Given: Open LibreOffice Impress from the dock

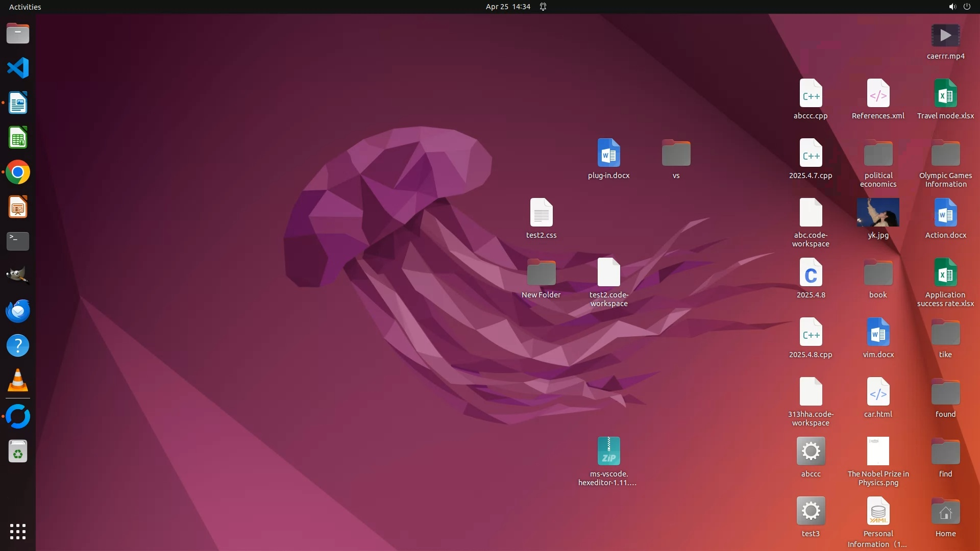Looking at the screenshot, I should click(18, 207).
